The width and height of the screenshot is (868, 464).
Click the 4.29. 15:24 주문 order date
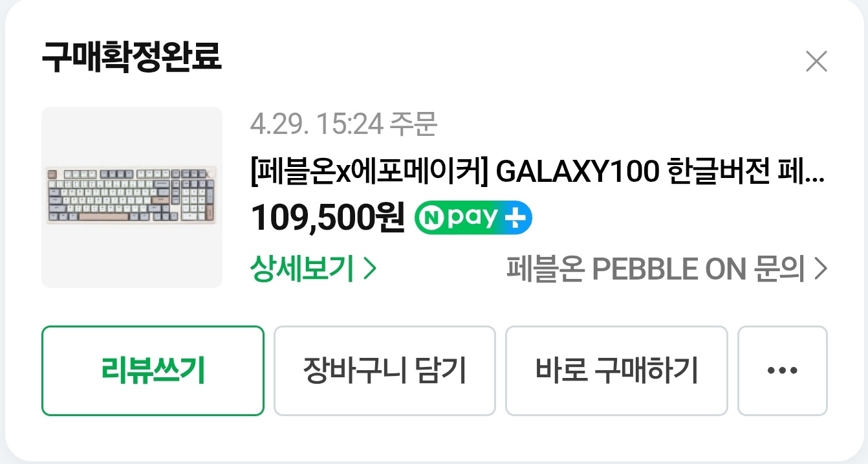[343, 124]
